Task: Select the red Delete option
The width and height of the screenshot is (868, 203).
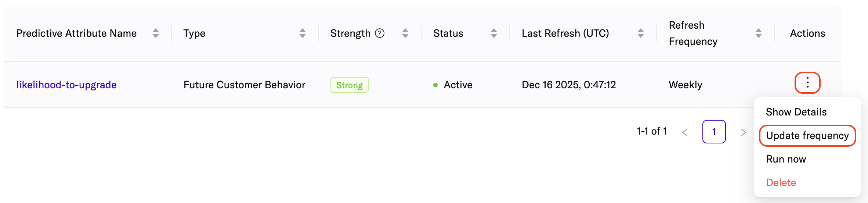Action: (781, 183)
